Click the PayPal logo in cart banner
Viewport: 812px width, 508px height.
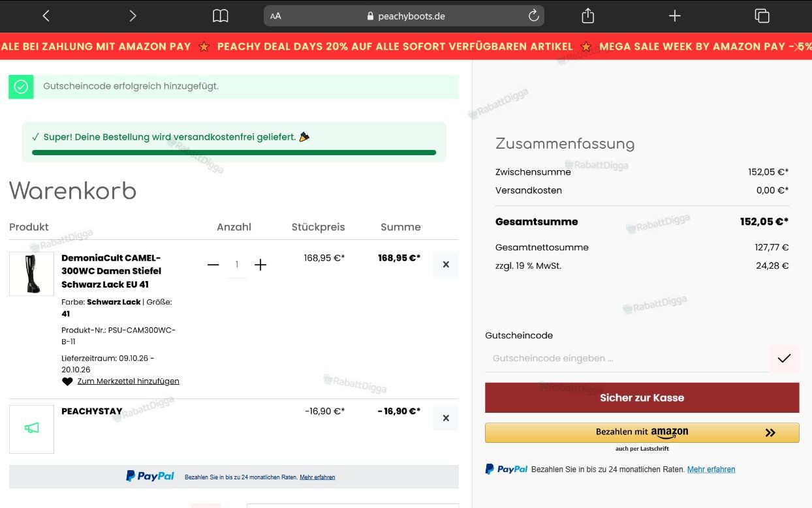(x=150, y=477)
